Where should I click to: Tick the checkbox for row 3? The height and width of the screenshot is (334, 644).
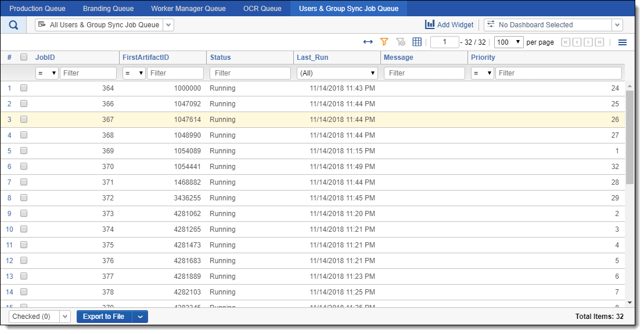24,119
